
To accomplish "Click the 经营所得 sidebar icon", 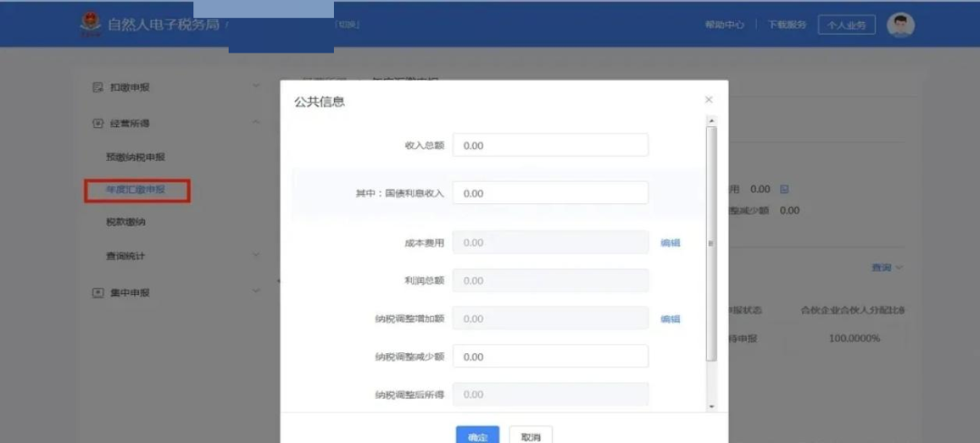I will coord(97,123).
